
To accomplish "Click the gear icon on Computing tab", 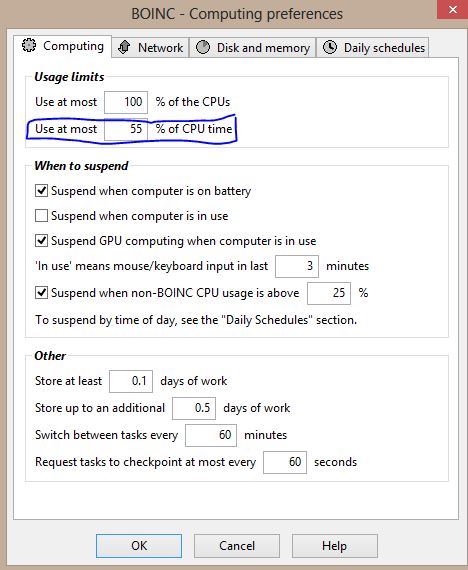I will click(x=29, y=45).
